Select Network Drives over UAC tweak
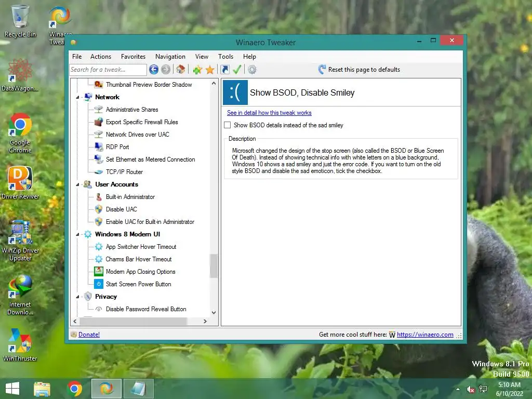 pyautogui.click(x=137, y=135)
